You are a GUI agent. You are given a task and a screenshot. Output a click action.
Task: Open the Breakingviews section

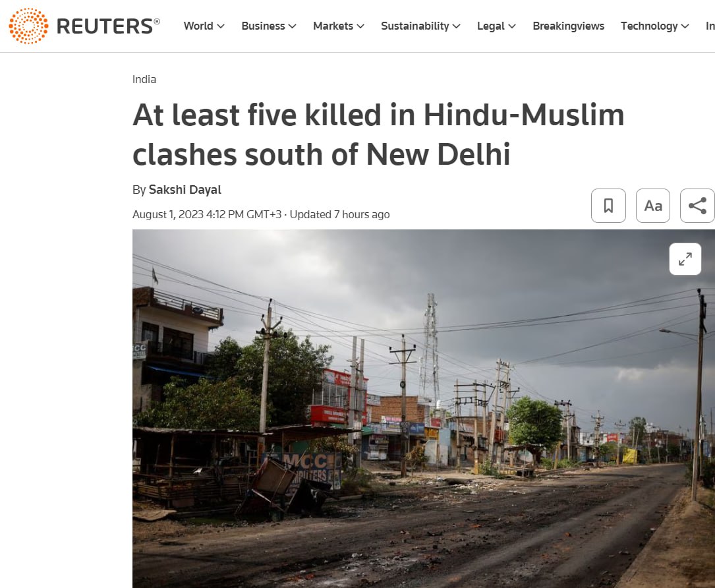tap(568, 26)
